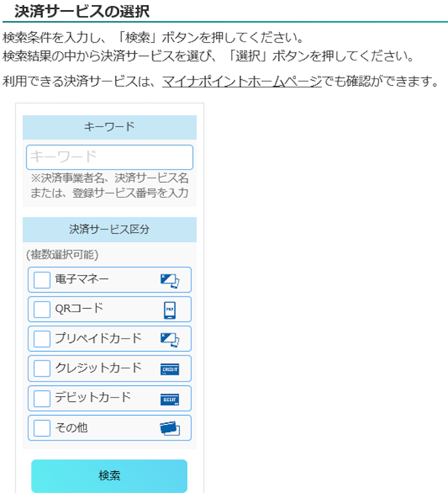Click the QRコード smartphone icon
The width and height of the screenshot is (448, 493).
(170, 310)
